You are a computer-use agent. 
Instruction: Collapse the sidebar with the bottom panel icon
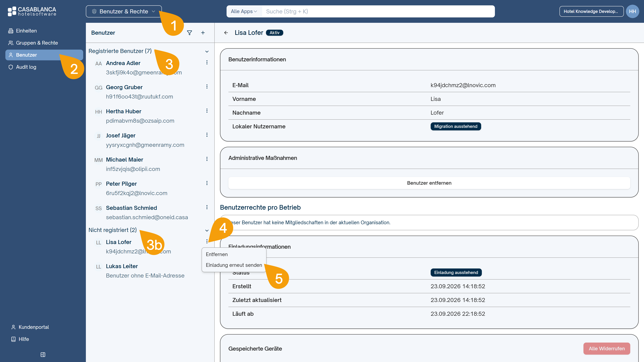[x=43, y=354]
